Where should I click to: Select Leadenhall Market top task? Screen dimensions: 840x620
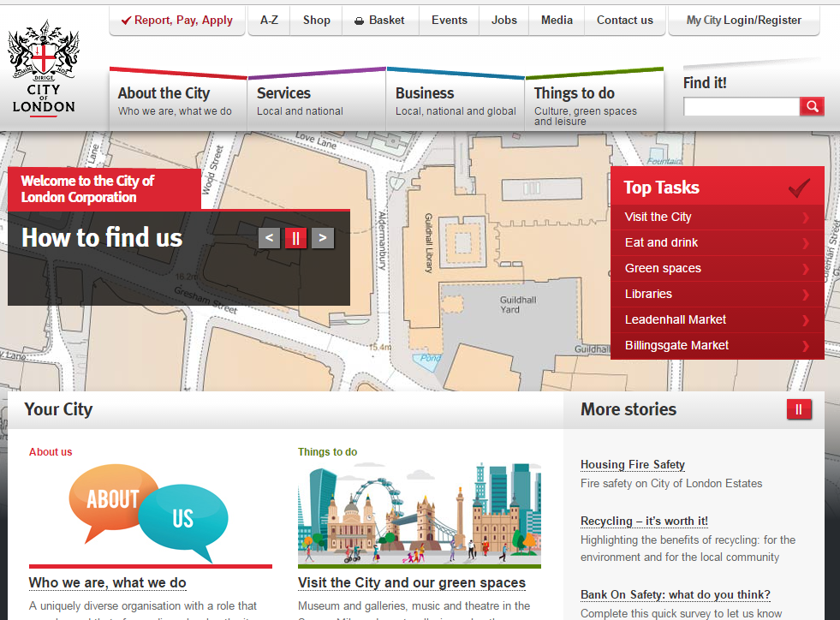pos(718,320)
